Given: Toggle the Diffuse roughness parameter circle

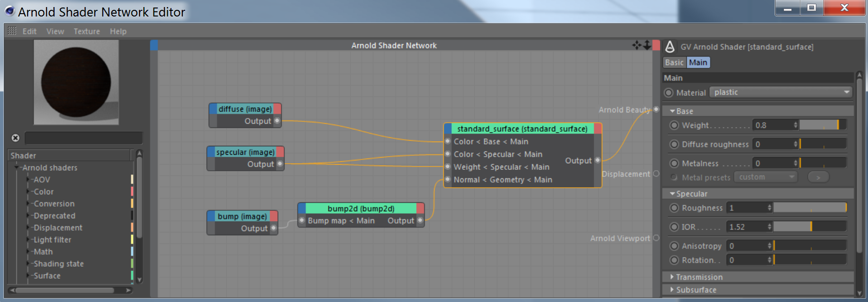Looking at the screenshot, I should pos(674,144).
